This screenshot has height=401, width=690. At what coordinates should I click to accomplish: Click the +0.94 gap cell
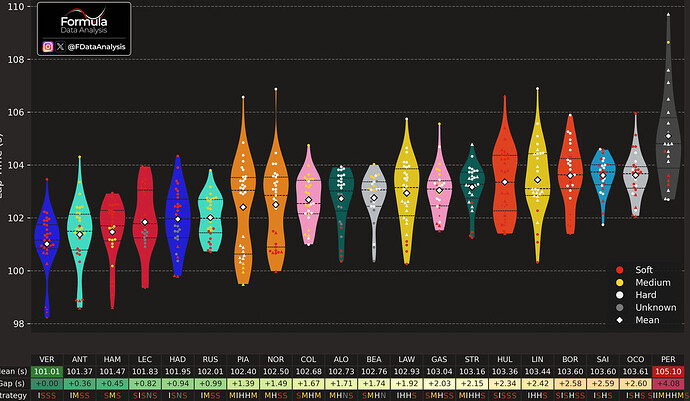pyautogui.click(x=178, y=383)
